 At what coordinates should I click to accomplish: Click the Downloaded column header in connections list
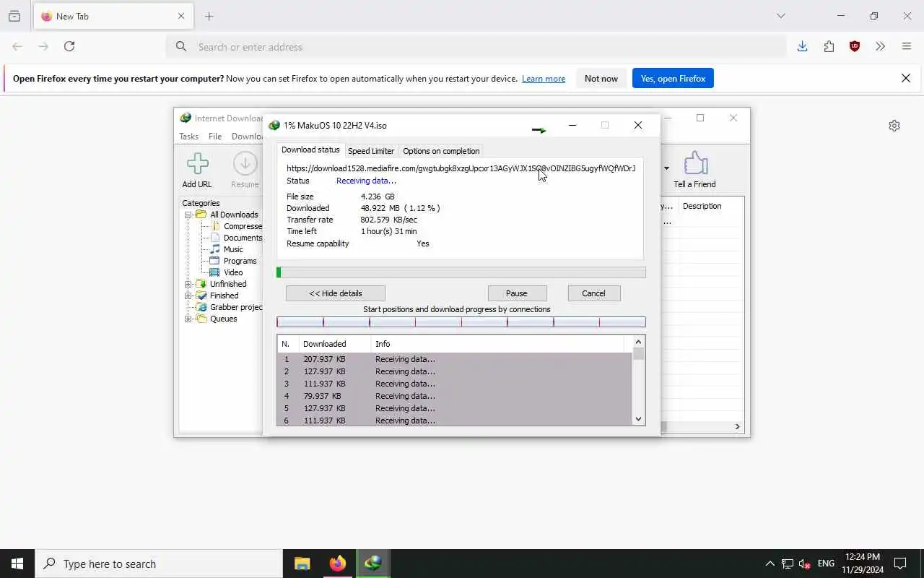335,344
